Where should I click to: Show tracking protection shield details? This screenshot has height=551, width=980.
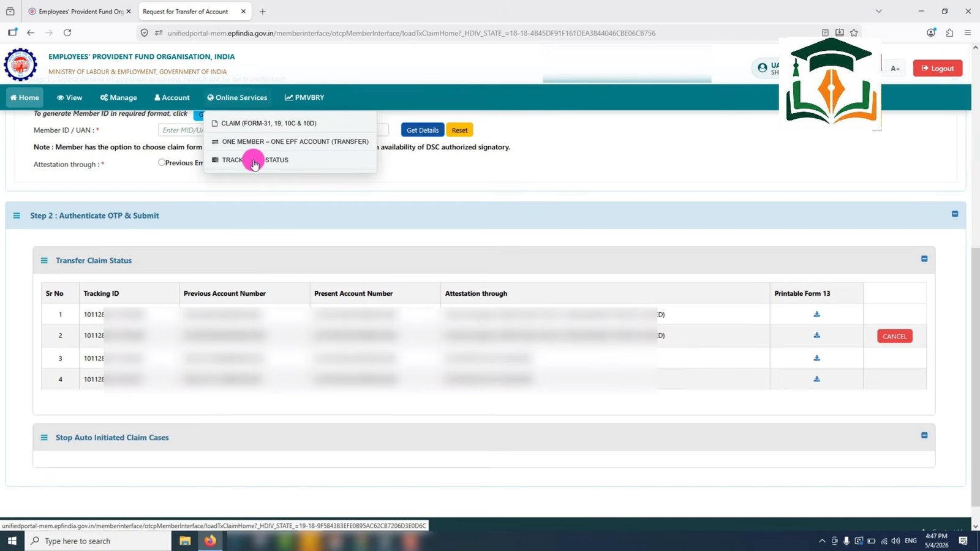point(144,33)
